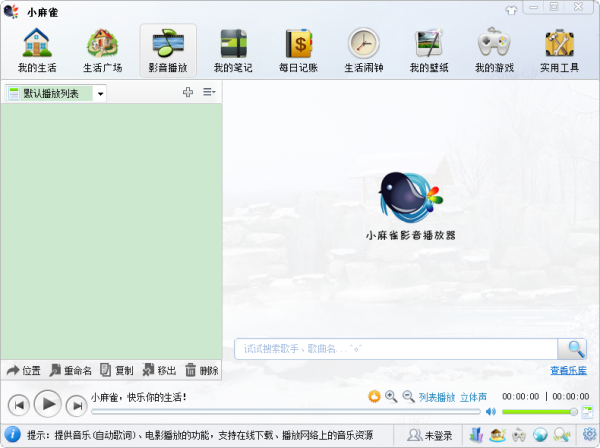
Task: Expand the 默认播放列表 playlist dropdown
Action: pyautogui.click(x=100, y=94)
